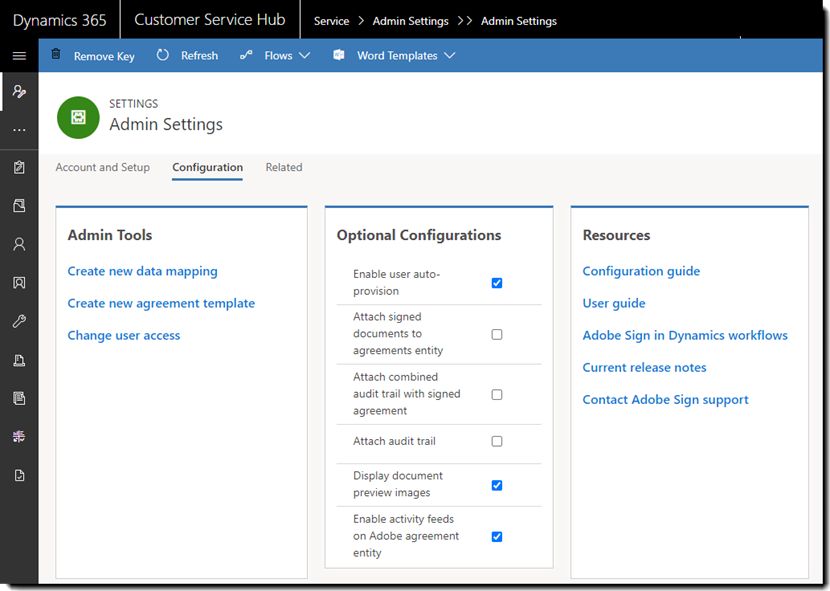This screenshot has height=591, width=830.
Task: Click the Resources section heading
Action: coord(617,235)
